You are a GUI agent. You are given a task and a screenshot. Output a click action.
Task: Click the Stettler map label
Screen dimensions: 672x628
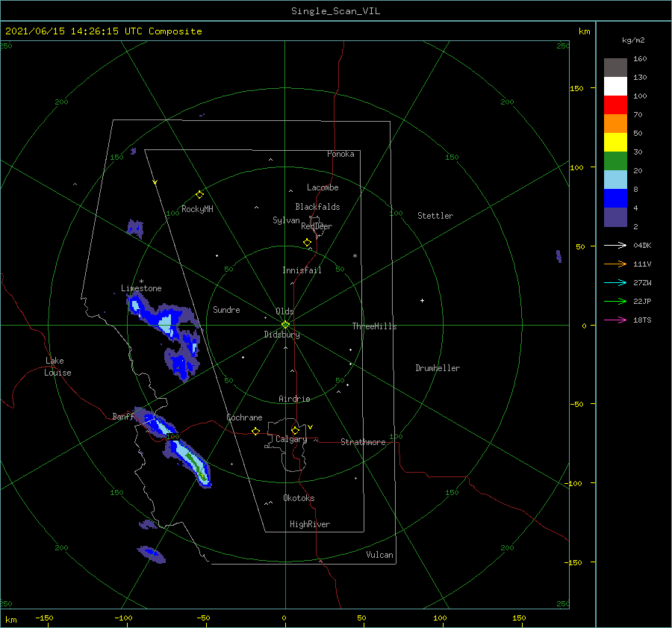point(435,216)
